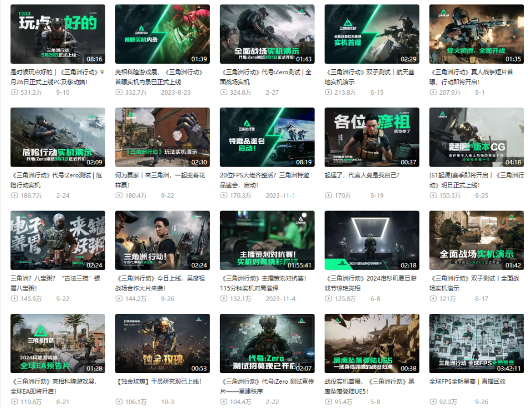The width and height of the screenshot is (532, 408).
Task: Click the upload date 2023-8-23
Action: pos(176,92)
